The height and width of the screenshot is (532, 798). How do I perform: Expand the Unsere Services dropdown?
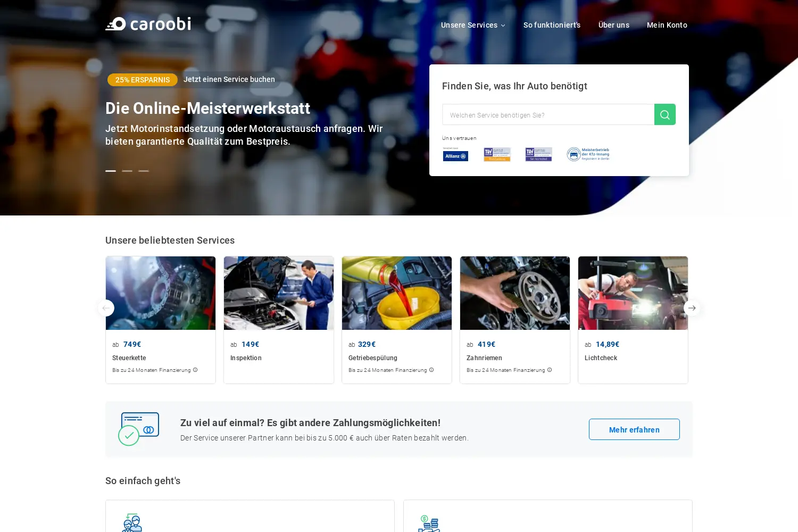pyautogui.click(x=473, y=25)
